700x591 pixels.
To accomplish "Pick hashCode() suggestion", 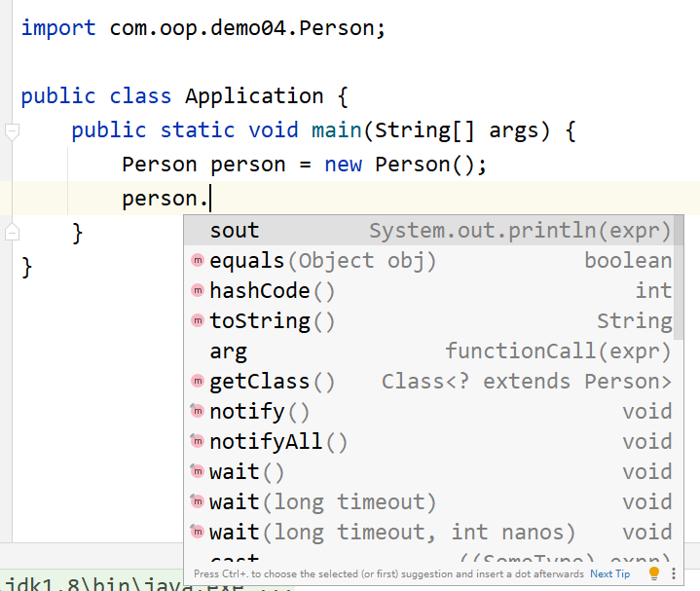I will (x=429, y=290).
